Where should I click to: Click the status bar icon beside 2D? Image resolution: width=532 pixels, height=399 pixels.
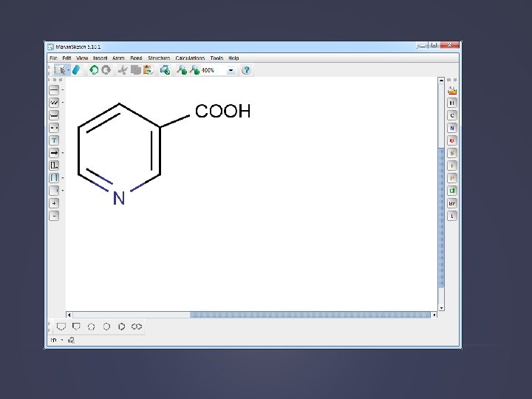click(x=71, y=340)
